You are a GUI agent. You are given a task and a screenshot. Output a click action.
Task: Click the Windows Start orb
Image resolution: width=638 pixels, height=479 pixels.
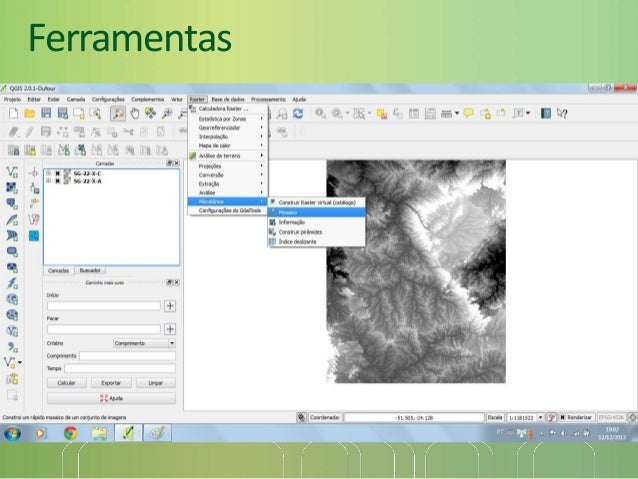click(x=13, y=433)
